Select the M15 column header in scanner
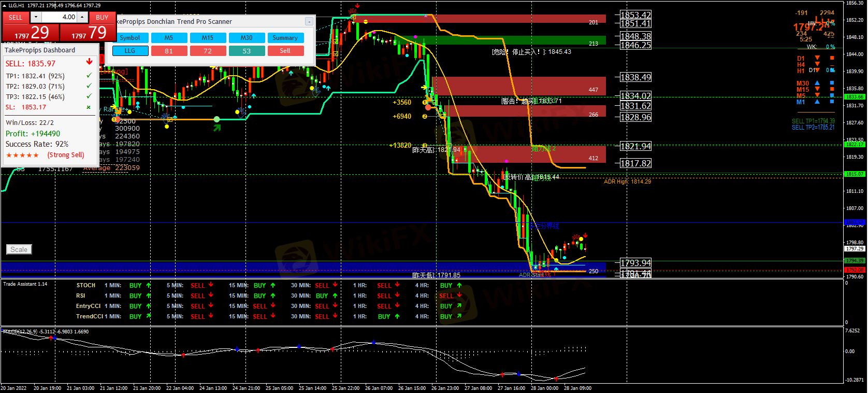 point(208,38)
